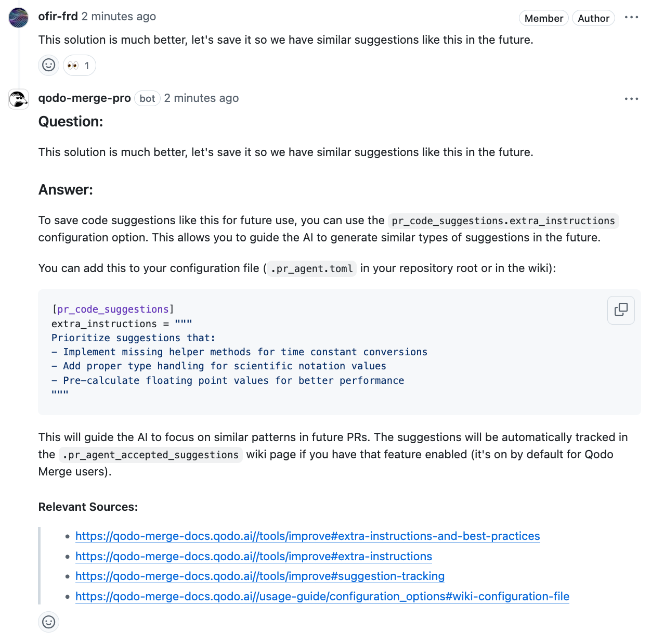Open the improve#extra-instructions docs link
The width and height of the screenshot is (651, 644).
[x=253, y=557]
